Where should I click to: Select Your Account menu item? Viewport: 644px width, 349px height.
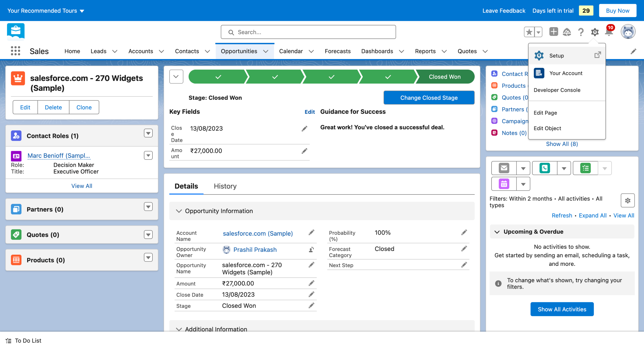567,73
